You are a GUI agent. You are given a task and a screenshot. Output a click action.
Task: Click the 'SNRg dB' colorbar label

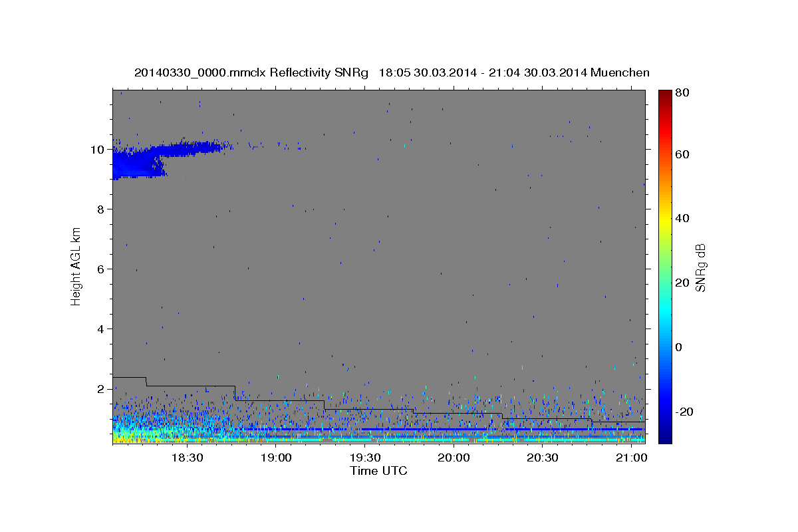click(700, 267)
